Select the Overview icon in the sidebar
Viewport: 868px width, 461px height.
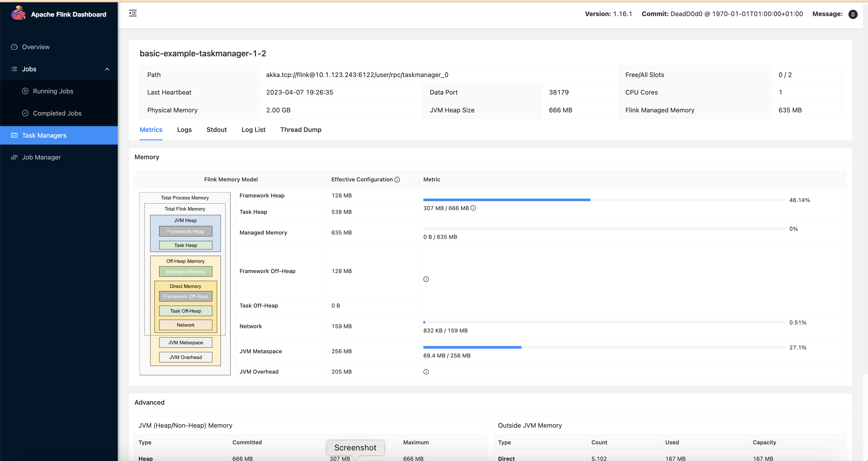tap(14, 47)
